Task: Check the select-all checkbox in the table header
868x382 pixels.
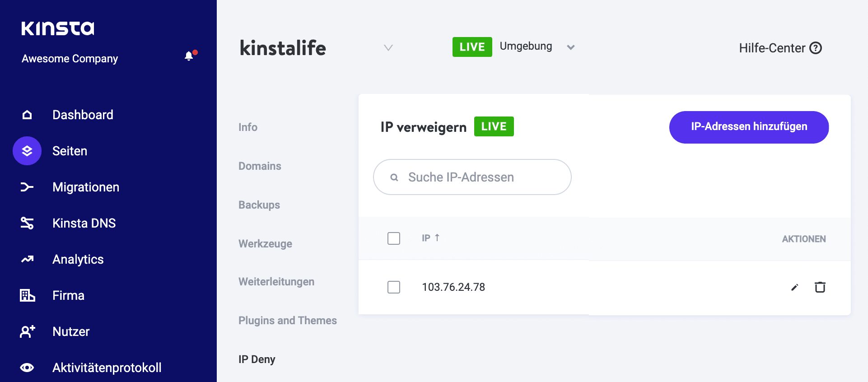Action: coord(393,238)
